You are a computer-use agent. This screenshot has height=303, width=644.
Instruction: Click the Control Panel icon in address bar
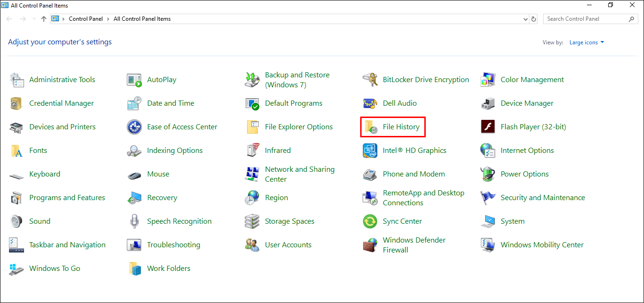(55, 19)
